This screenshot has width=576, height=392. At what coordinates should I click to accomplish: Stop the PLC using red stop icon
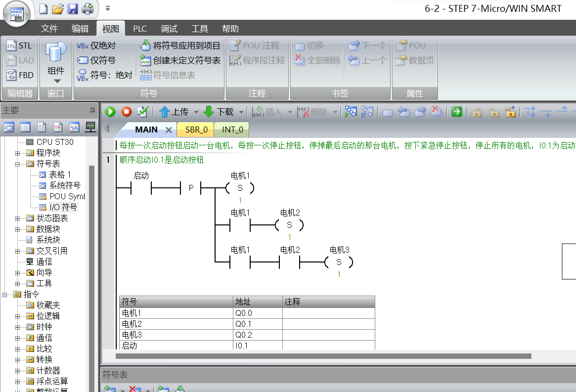[126, 112]
